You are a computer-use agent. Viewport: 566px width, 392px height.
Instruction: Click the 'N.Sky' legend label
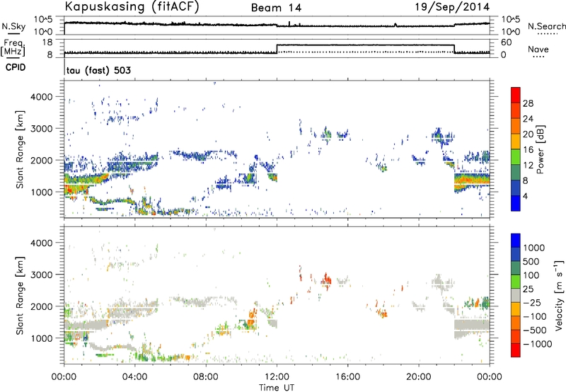[x=13, y=26]
